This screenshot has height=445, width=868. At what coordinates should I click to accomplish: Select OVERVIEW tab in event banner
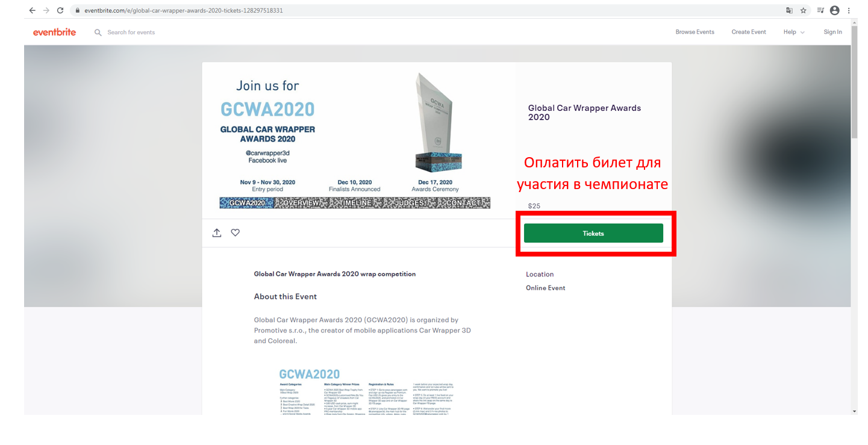[301, 203]
